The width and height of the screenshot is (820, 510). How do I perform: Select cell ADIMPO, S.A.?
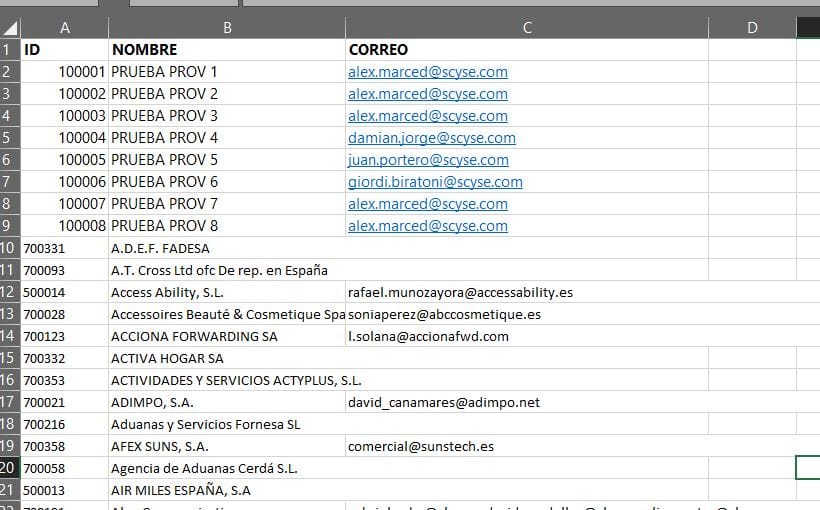pyautogui.click(x=227, y=402)
